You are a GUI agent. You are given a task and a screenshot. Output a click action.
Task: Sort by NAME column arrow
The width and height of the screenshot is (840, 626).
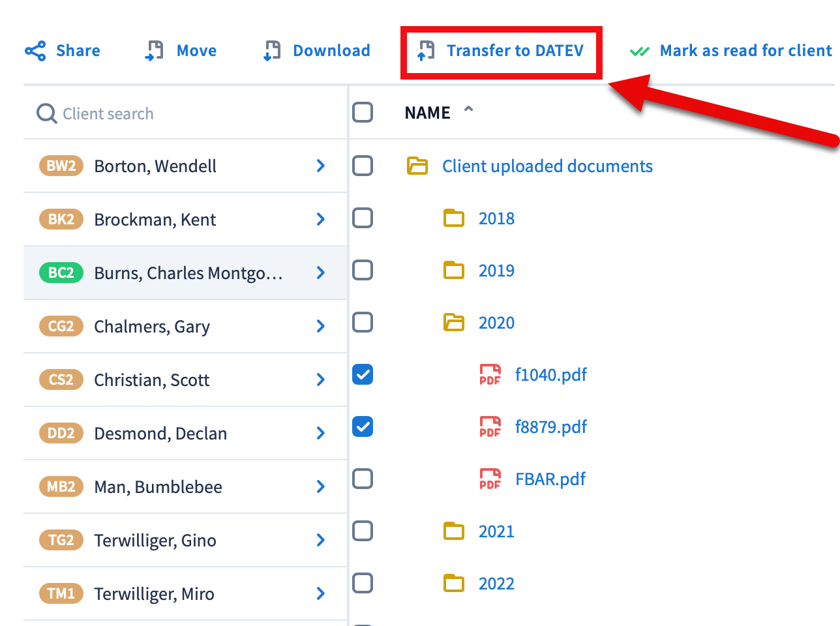[x=468, y=110]
